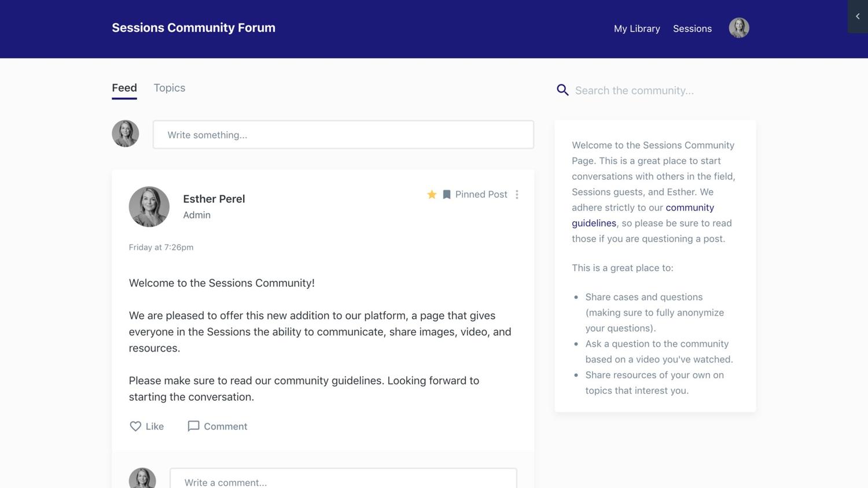Open the post's three-dot options menu
Screen dimensions: 868x488
517,194
